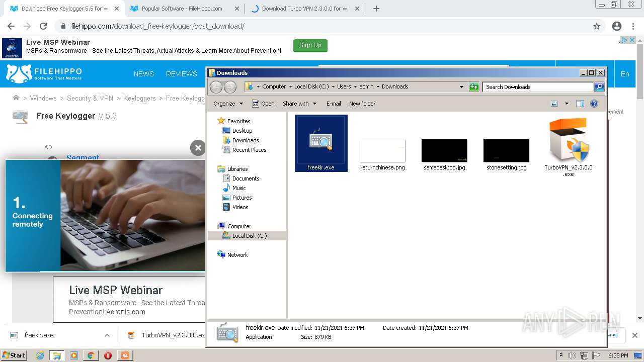Click the browser back arrow
The image size is (644, 362).
click(x=11, y=26)
